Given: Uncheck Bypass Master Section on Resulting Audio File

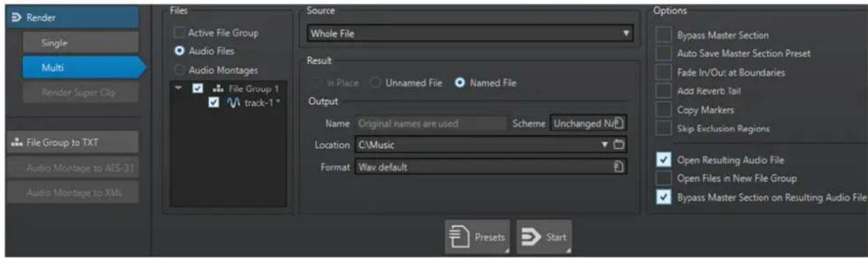Looking at the screenshot, I should [664, 197].
